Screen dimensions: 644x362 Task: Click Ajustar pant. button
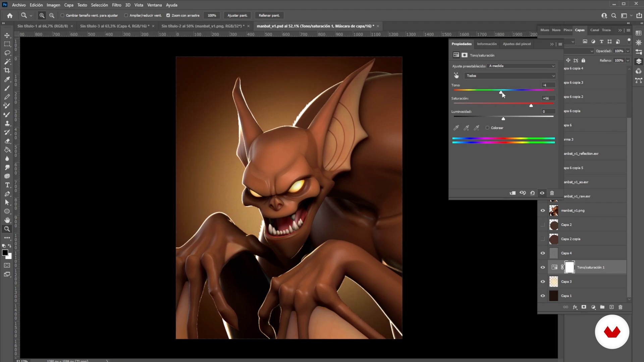tap(237, 15)
